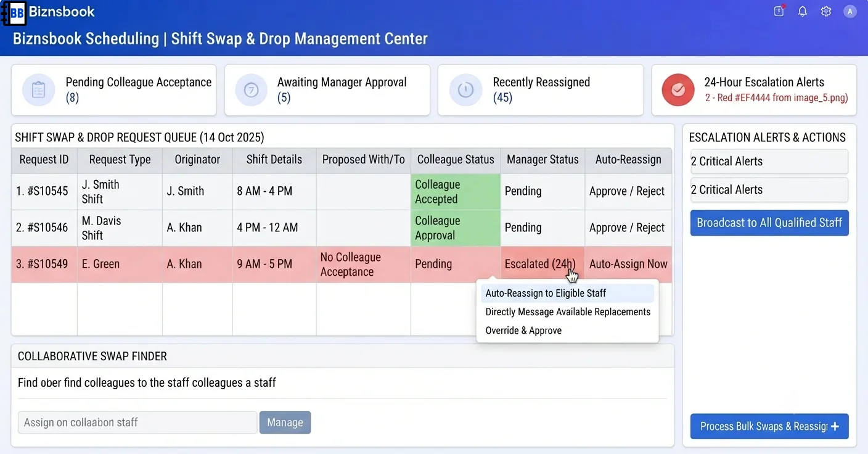Open 24-Hour Escalation Alerts card
This screenshot has width=868, height=454.
(x=754, y=90)
